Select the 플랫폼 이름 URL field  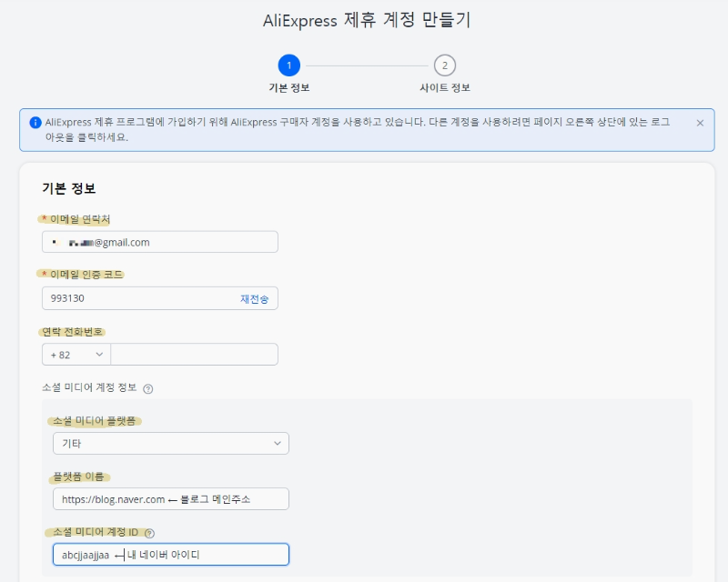168,498
